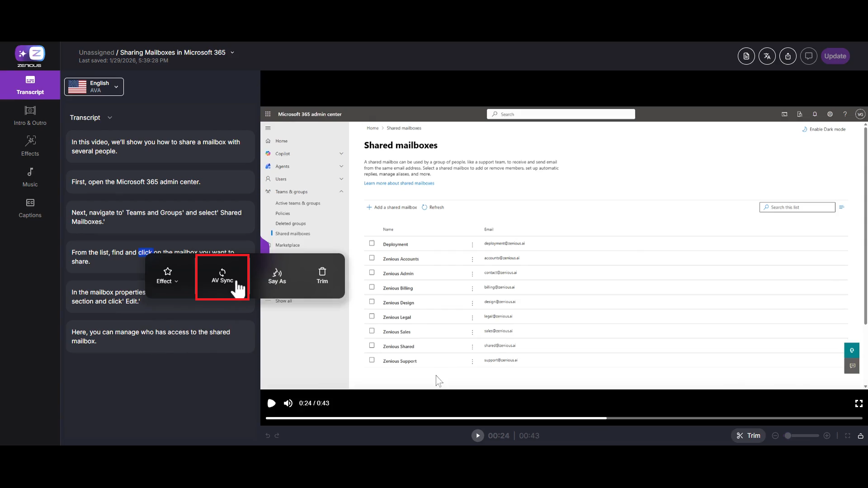Click the scissors Trim button

coord(748,436)
